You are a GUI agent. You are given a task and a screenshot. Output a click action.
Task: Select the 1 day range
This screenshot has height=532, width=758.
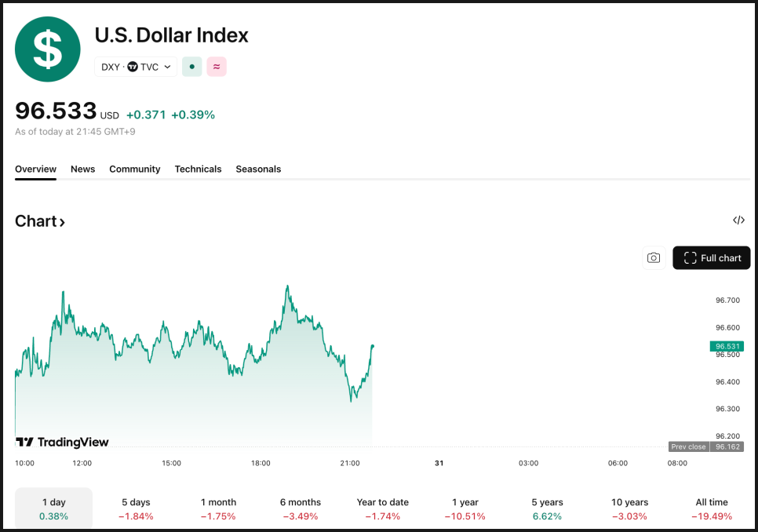pos(54,508)
